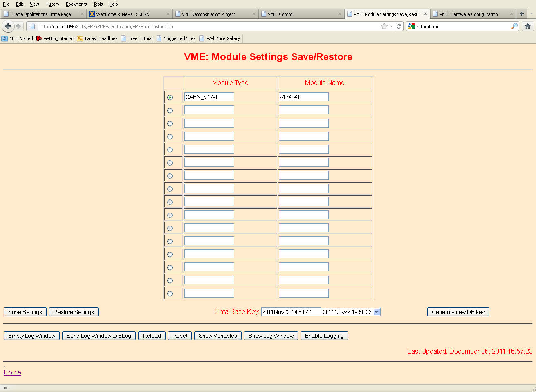
Task: Click the Save Settings button
Action: tap(25, 312)
